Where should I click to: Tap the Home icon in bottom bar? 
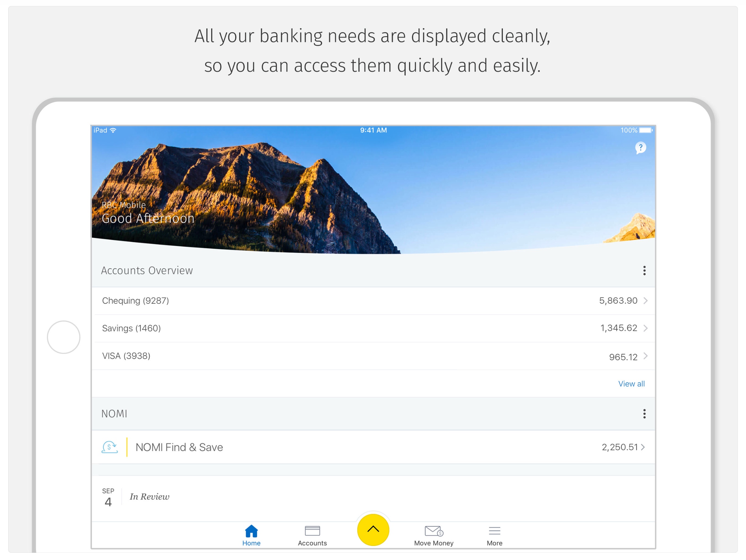pos(251,531)
